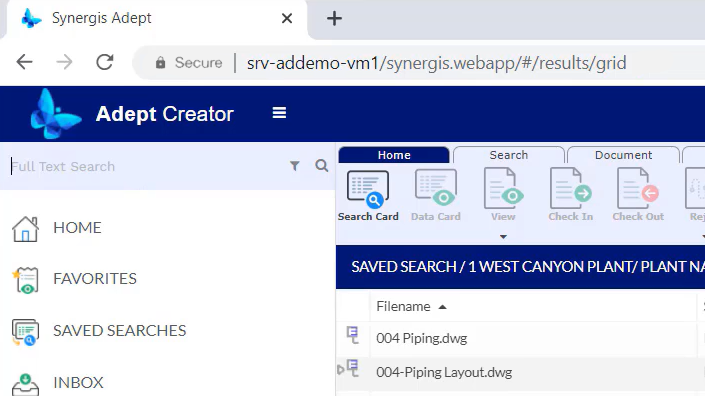The height and width of the screenshot is (396, 705).
Task: Open a new browser tab
Action: tap(334, 18)
